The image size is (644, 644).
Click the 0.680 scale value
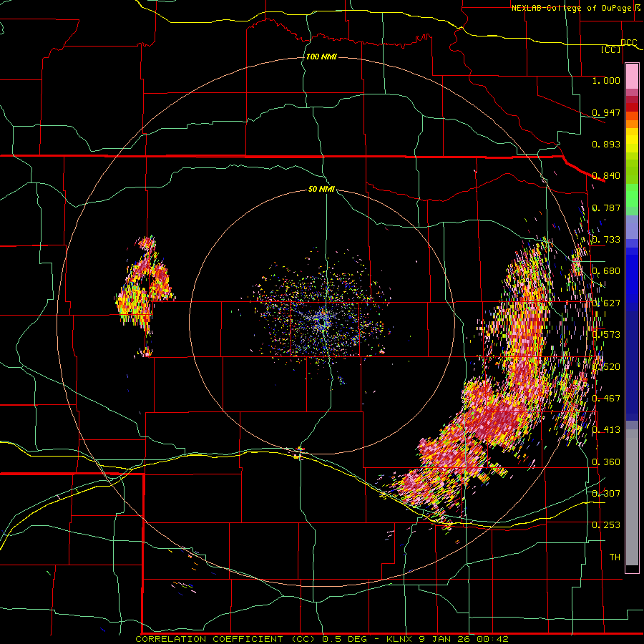click(x=606, y=271)
